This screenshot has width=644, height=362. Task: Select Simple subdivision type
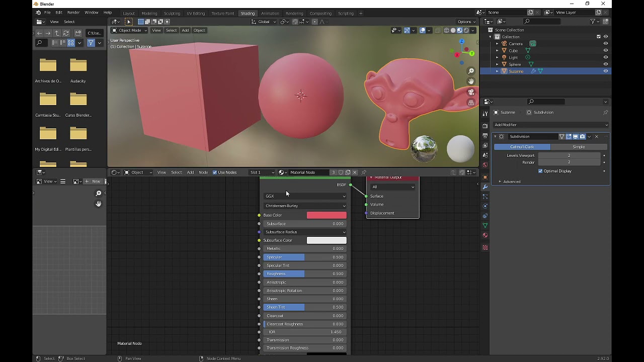tap(579, 147)
